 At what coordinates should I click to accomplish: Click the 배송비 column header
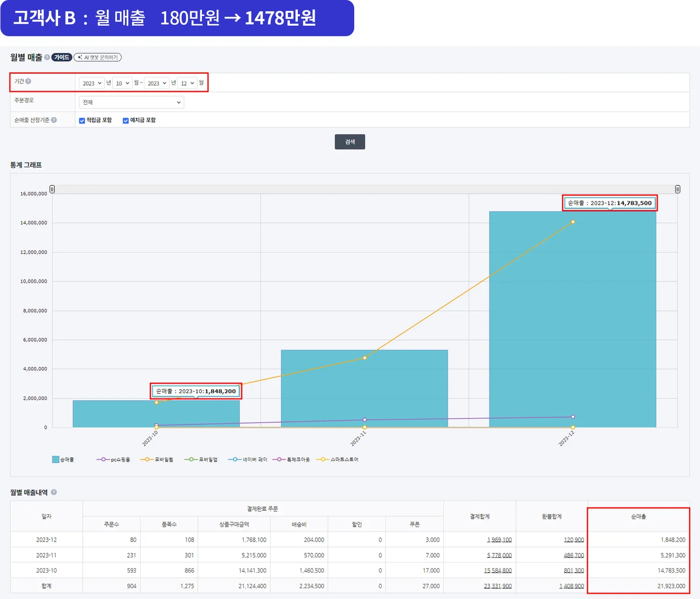click(x=299, y=524)
